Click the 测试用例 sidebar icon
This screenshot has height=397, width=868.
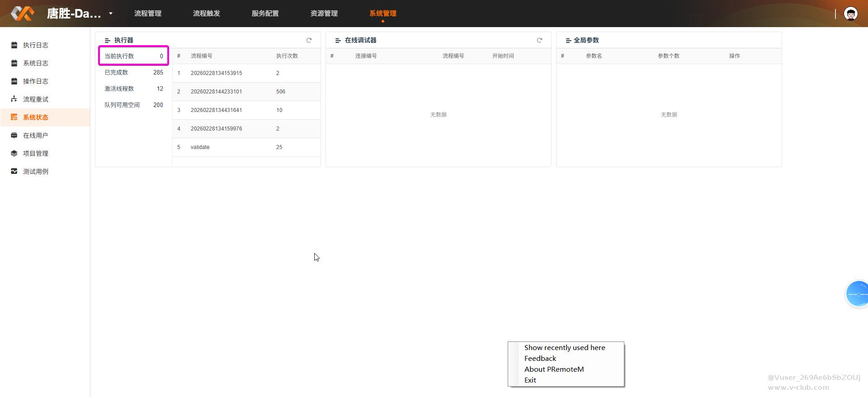click(x=14, y=171)
